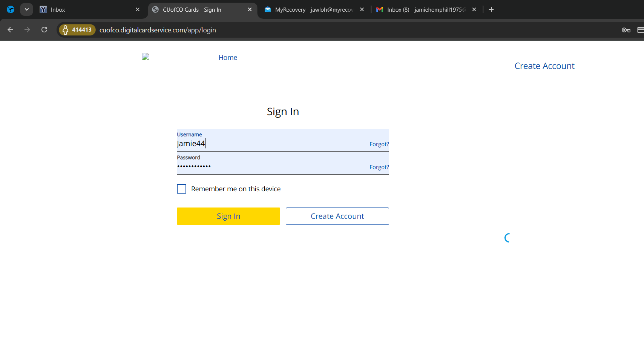The image size is (644, 354).
Task: Click into the Password input field
Action: click(x=271, y=166)
